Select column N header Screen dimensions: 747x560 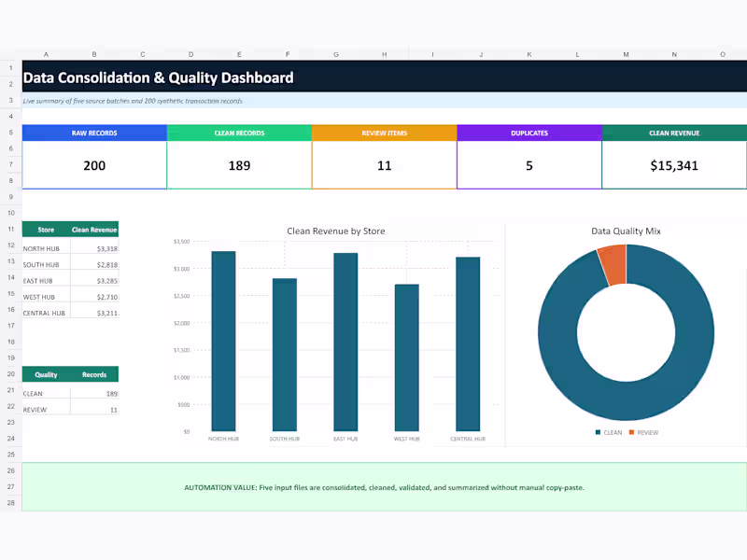[x=674, y=54]
